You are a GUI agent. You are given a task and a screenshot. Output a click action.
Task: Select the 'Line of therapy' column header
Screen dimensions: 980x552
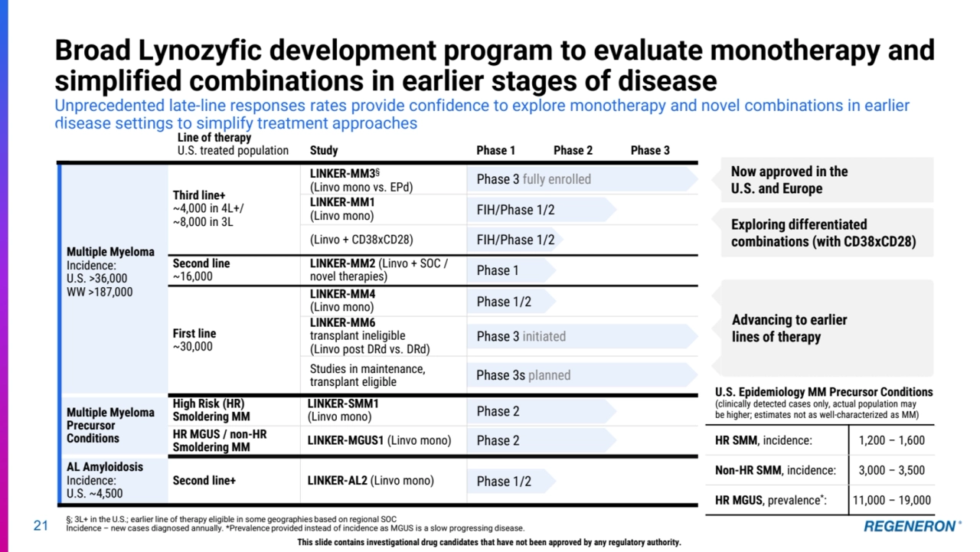pyautogui.click(x=233, y=144)
